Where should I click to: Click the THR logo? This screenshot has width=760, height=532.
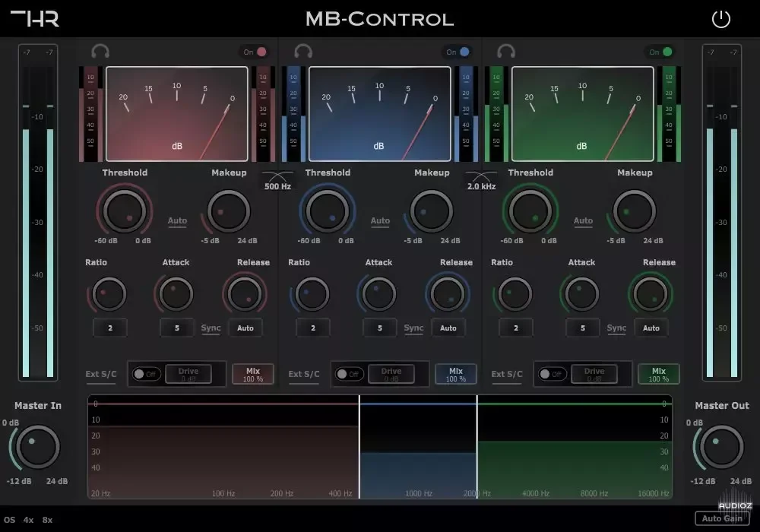coord(35,18)
